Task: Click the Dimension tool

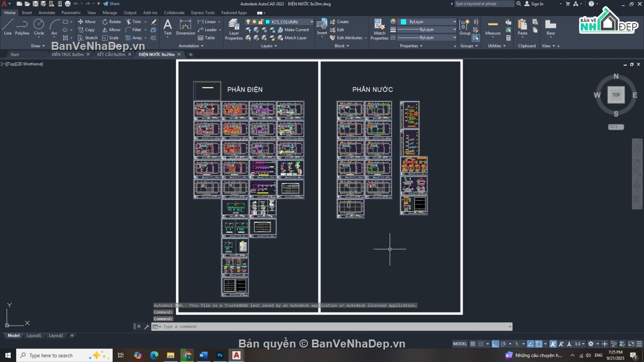Action: click(x=186, y=27)
